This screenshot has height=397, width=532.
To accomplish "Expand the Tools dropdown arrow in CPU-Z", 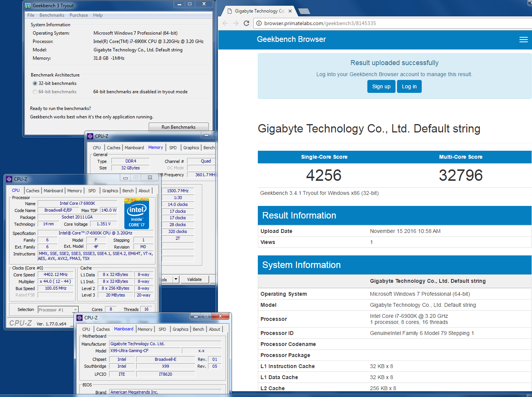I will (176, 279).
